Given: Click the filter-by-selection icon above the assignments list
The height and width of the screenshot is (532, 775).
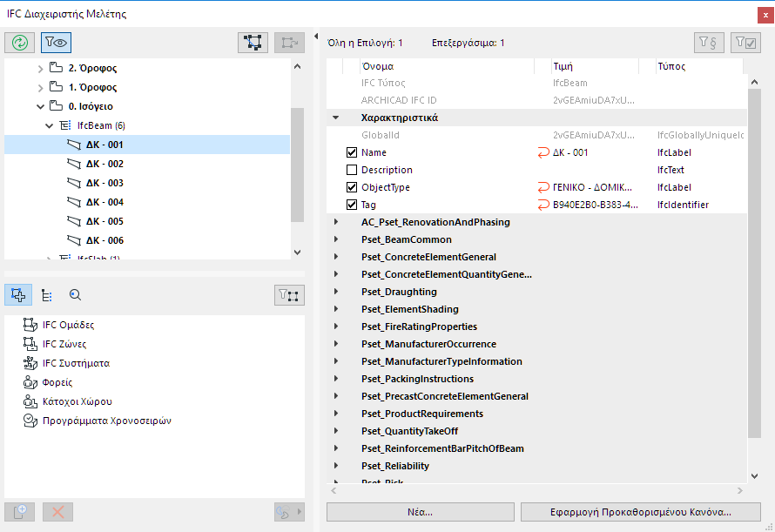Looking at the screenshot, I should 288,295.
